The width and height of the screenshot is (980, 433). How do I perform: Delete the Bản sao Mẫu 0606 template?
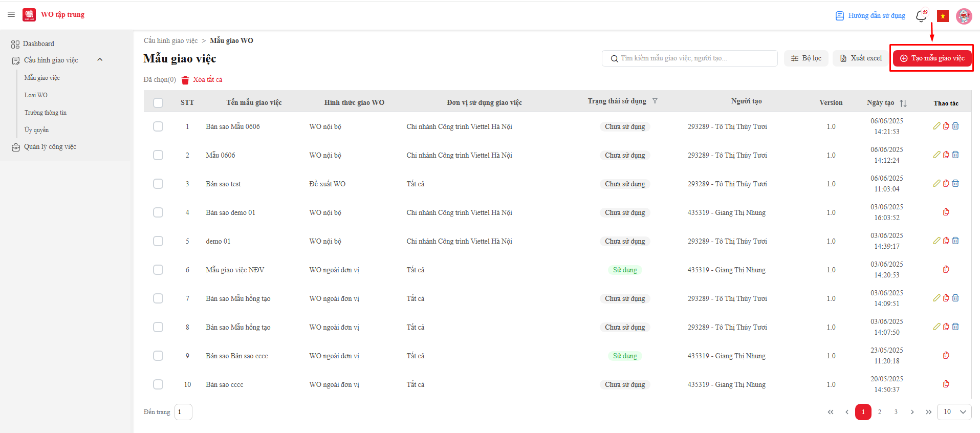(955, 126)
